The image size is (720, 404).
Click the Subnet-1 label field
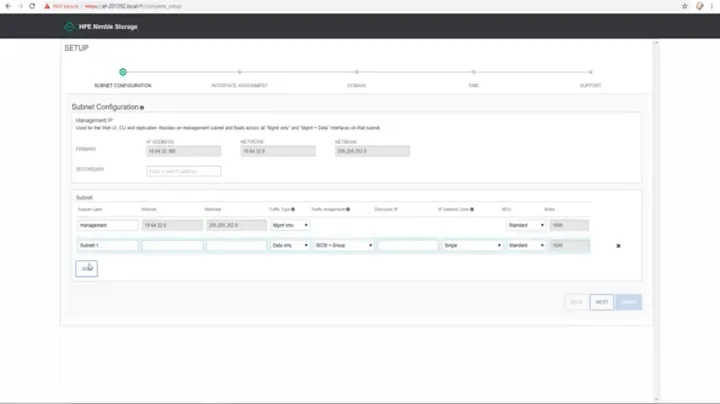tap(107, 245)
